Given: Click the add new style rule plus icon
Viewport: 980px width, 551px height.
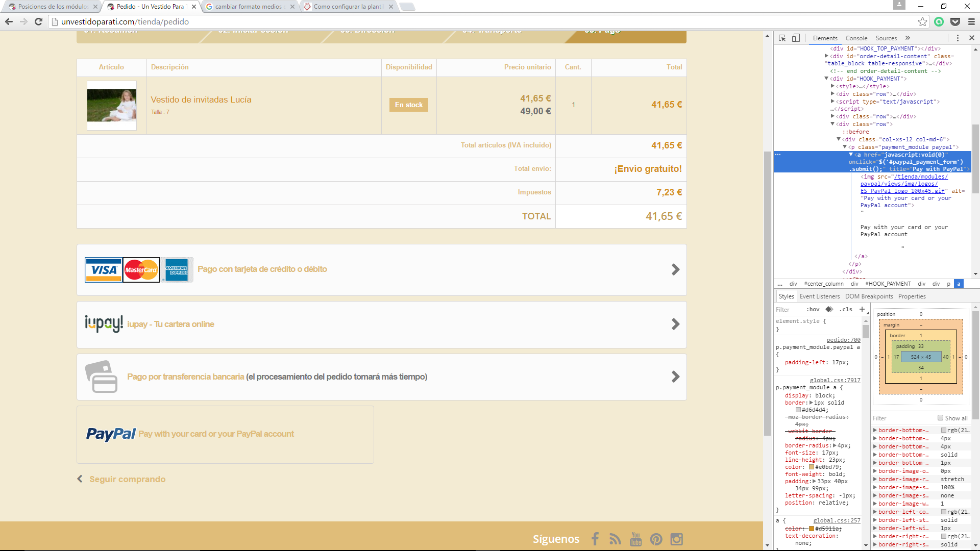Looking at the screenshot, I should point(862,309).
